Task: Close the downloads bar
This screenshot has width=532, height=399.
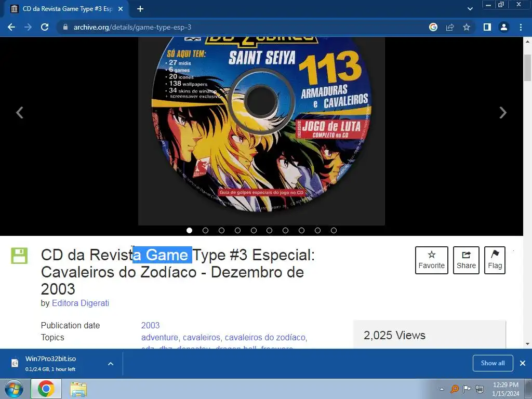Action: (523, 363)
